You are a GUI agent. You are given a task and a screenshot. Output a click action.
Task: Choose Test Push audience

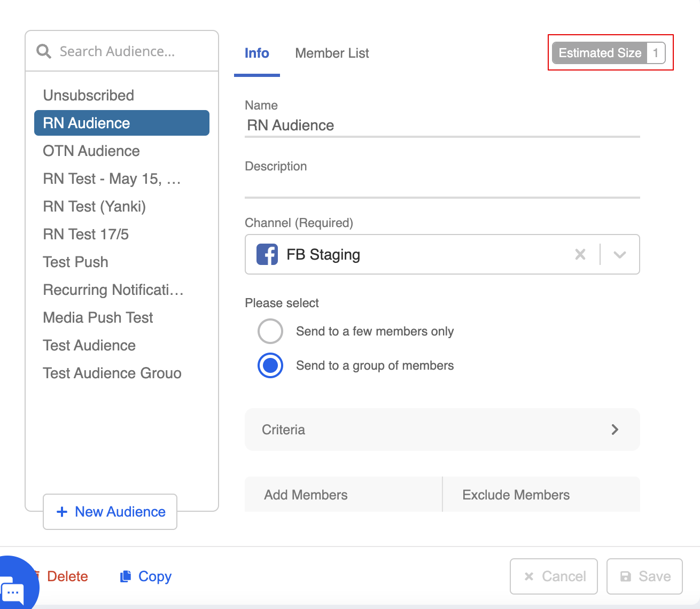[x=122, y=262]
